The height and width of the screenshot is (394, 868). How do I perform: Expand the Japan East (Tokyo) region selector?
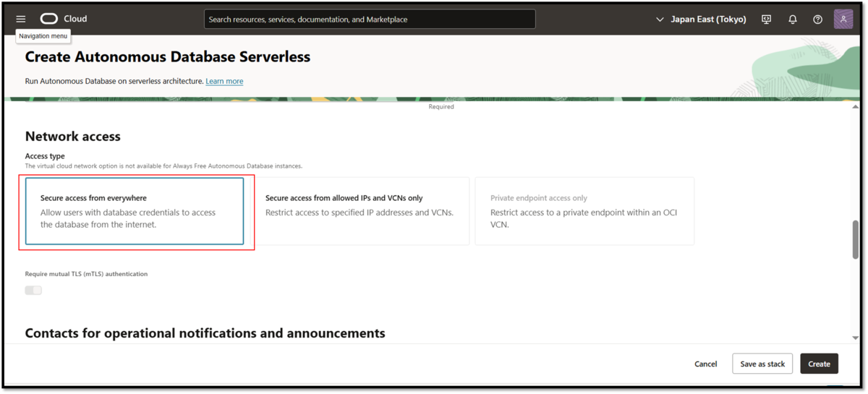tap(701, 20)
